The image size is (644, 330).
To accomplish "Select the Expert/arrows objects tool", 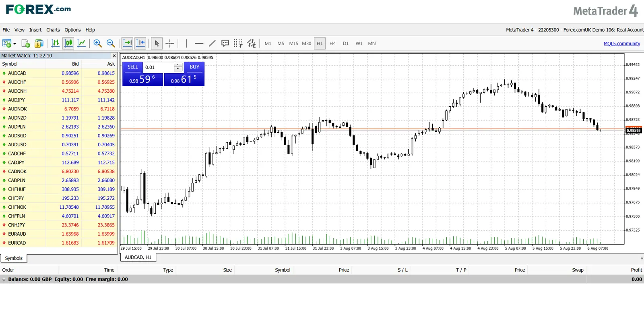I will click(x=251, y=44).
